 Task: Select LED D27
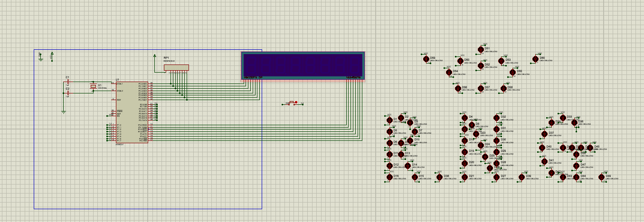point(496,177)
